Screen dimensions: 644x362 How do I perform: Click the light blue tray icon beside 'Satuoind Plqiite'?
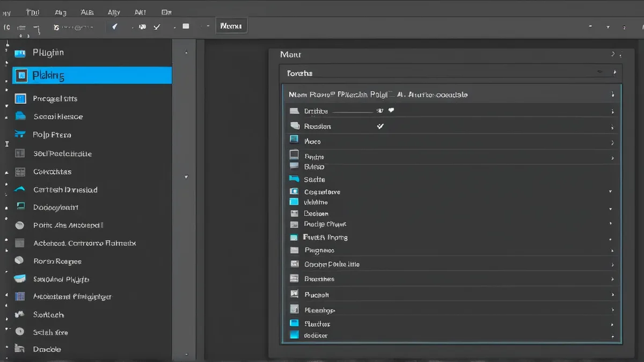[x=20, y=278]
